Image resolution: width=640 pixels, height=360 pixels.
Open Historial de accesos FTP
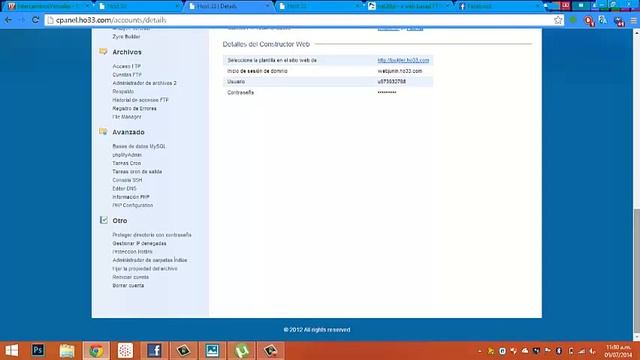coord(140,100)
